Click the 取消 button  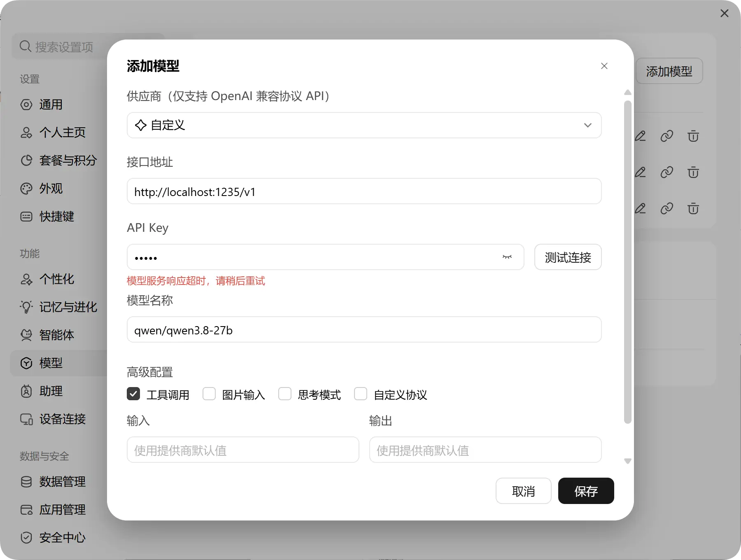523,491
